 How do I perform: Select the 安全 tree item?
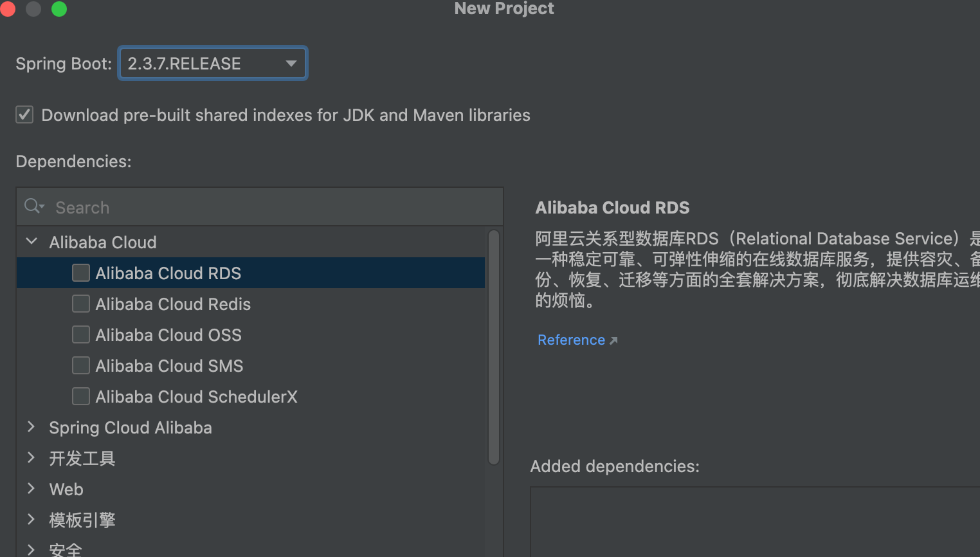point(66,549)
